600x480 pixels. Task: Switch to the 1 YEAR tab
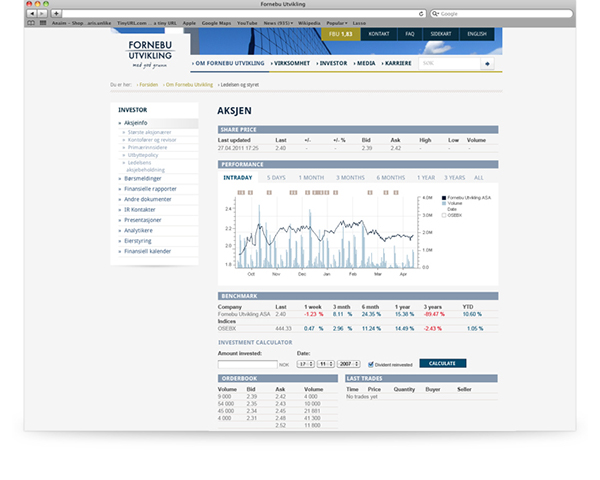pos(426,178)
